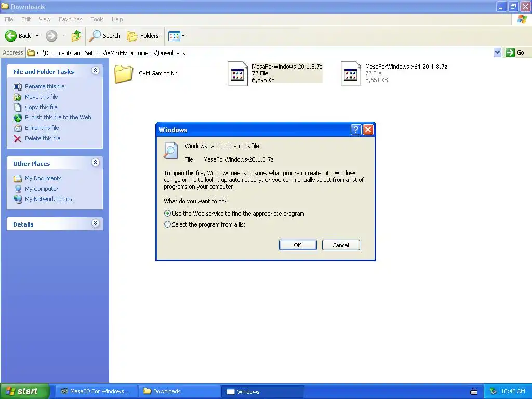Open the View menu
Screen dimensions: 532x399
pos(45,19)
